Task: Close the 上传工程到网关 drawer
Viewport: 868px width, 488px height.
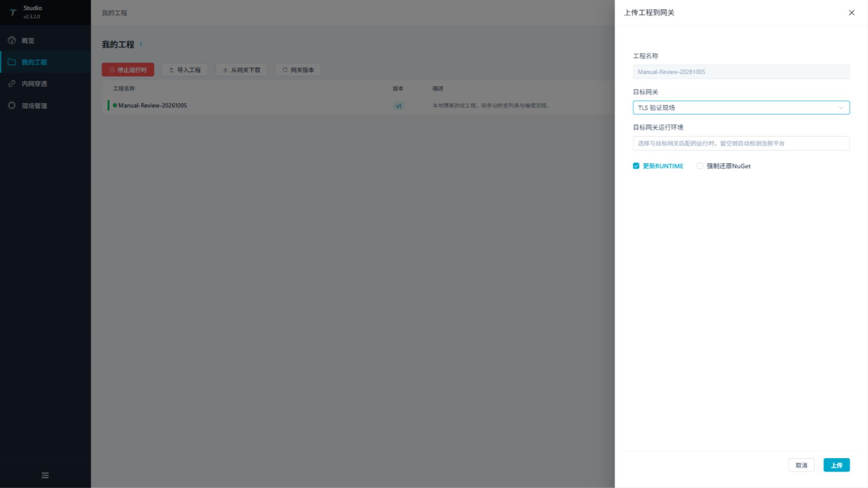Action: (852, 13)
